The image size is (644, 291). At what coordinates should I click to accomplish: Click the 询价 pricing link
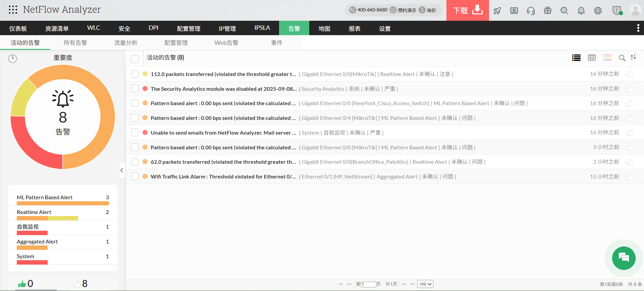click(x=431, y=10)
